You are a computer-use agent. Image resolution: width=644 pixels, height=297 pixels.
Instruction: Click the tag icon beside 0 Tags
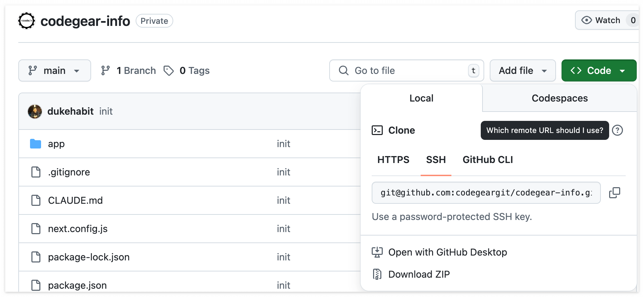coord(168,70)
